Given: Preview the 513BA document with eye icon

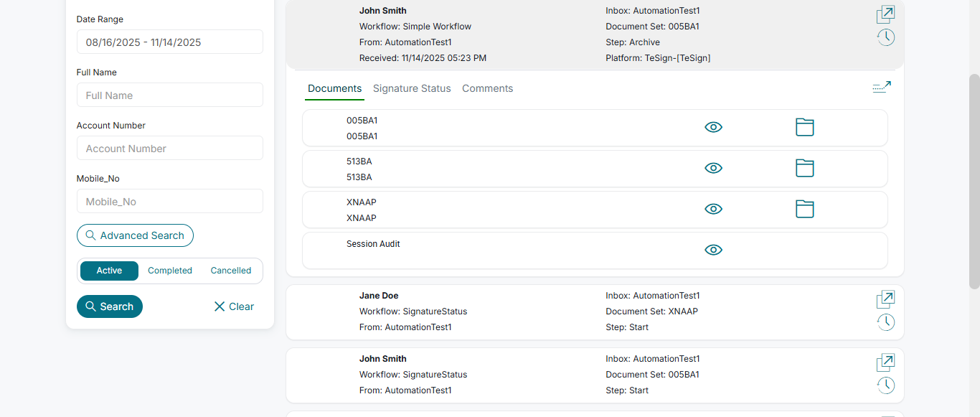Looking at the screenshot, I should click(713, 169).
